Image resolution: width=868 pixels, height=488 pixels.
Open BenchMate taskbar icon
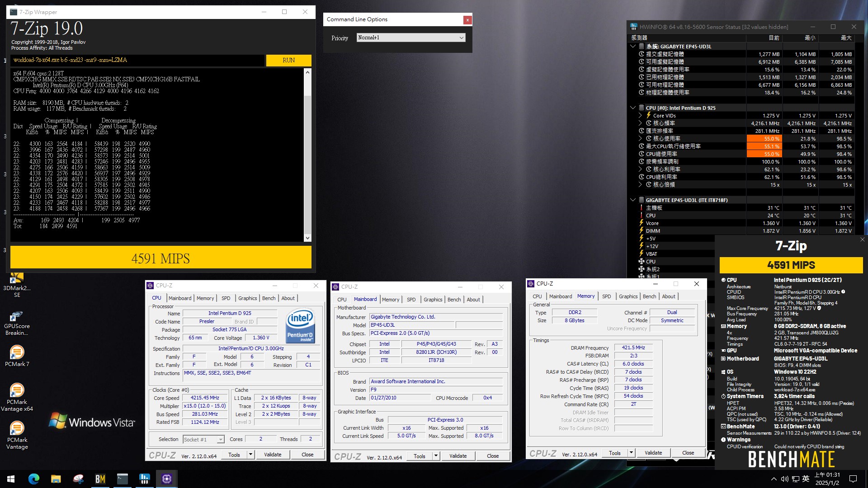[100, 479]
